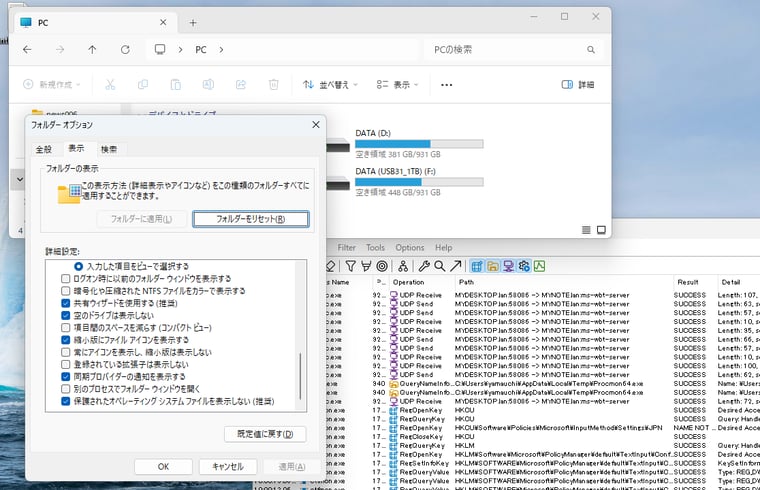Click the magnifier Find icon in Process Monitor
This screenshot has height=490, width=760.
[x=440, y=266]
